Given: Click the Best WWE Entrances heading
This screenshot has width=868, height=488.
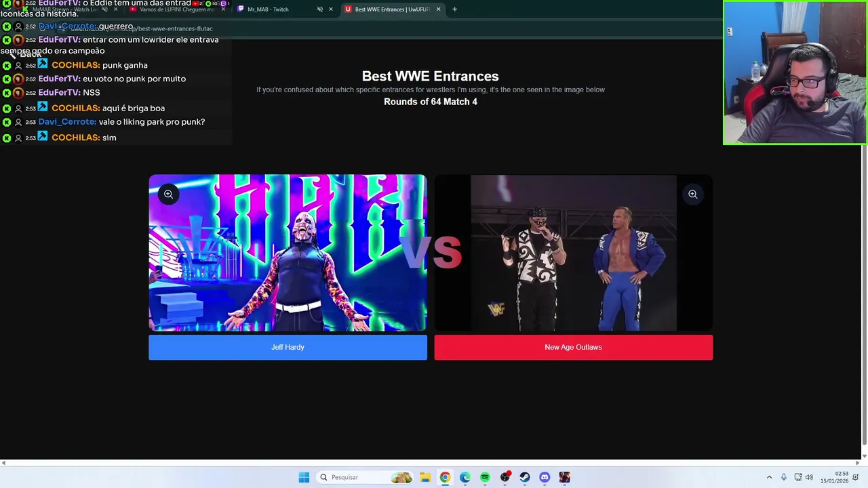Looking at the screenshot, I should pyautogui.click(x=431, y=76).
